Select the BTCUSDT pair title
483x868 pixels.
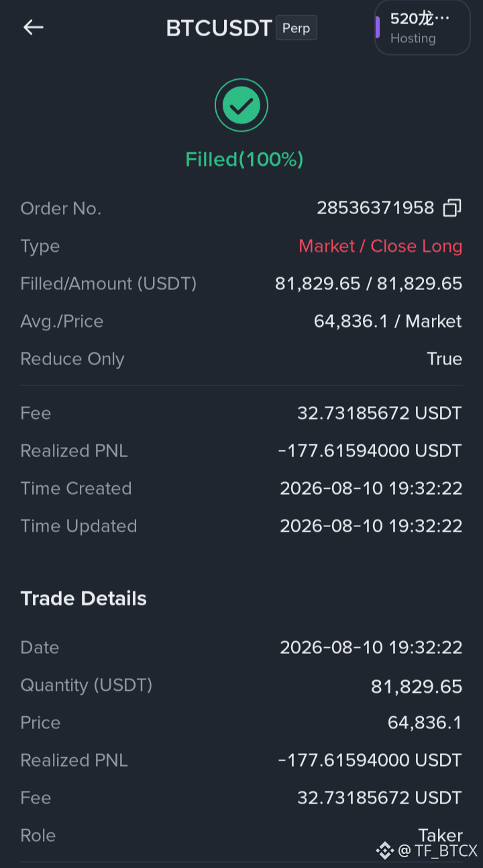point(219,28)
